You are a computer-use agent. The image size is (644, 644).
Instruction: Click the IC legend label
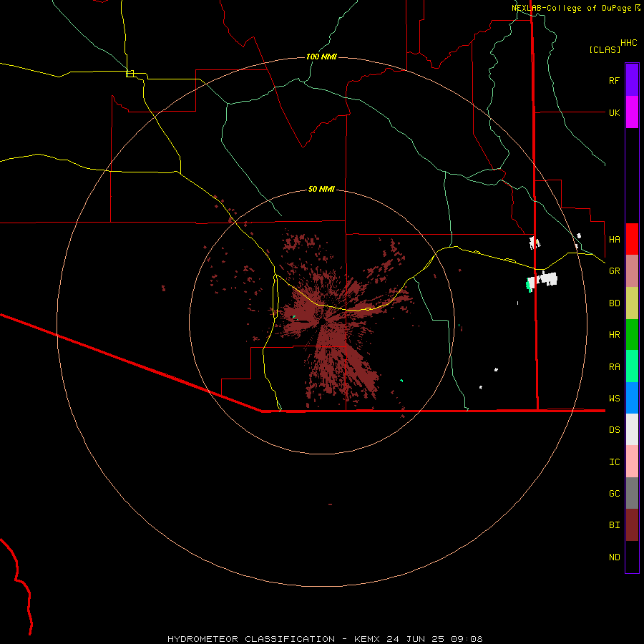614,462
